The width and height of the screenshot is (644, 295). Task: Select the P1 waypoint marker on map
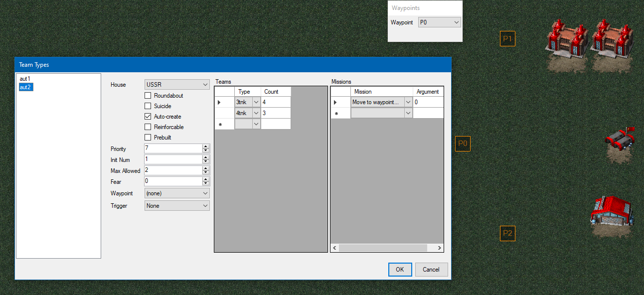coord(507,38)
